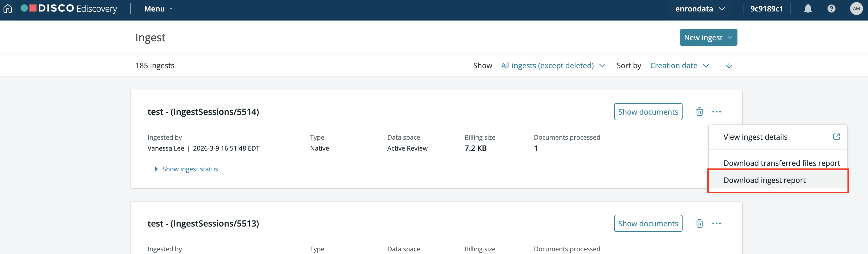Viewport: 868px width, 254px height.
Task: Reverse sort order with the arrow icon
Action: click(729, 65)
